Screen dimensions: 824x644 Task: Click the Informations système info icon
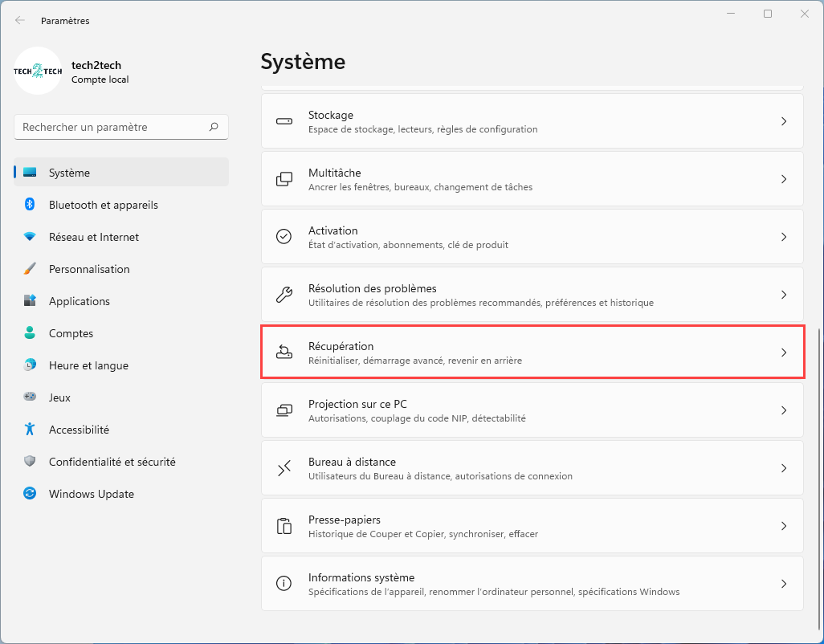tap(284, 584)
